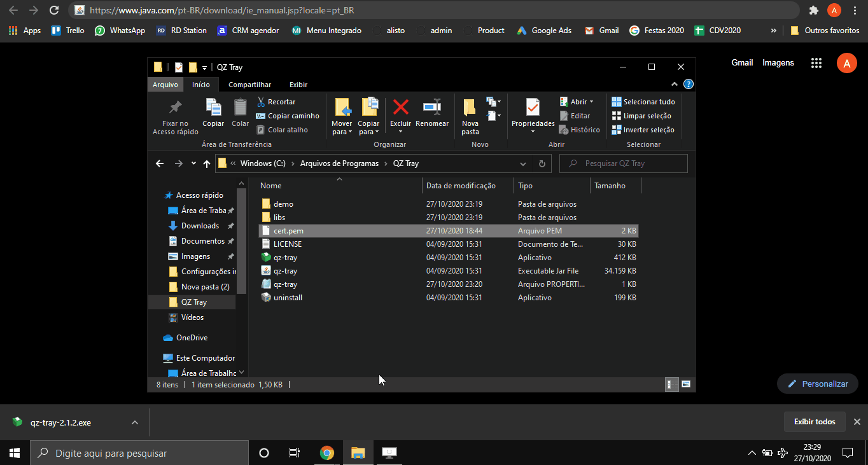Switch to details view toggle
Image resolution: width=868 pixels, height=465 pixels.
click(671, 384)
